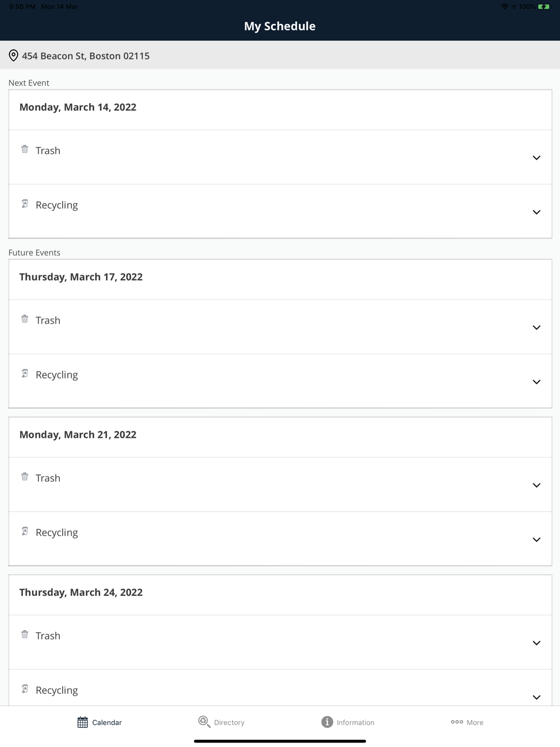
Task: Expand Trash details for Monday, March 14
Action: click(536, 158)
